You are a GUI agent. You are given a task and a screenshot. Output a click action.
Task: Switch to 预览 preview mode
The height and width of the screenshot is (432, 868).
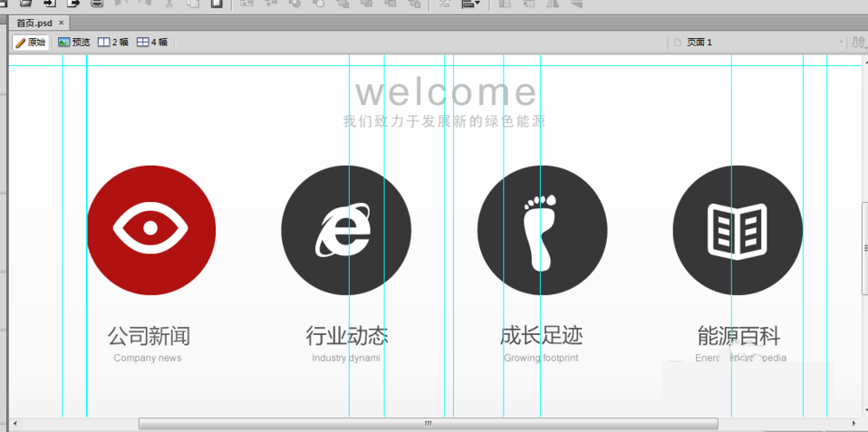(74, 43)
